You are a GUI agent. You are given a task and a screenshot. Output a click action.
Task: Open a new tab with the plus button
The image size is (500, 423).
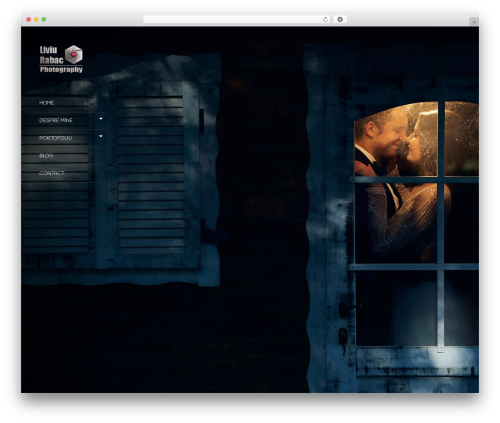pos(474,22)
